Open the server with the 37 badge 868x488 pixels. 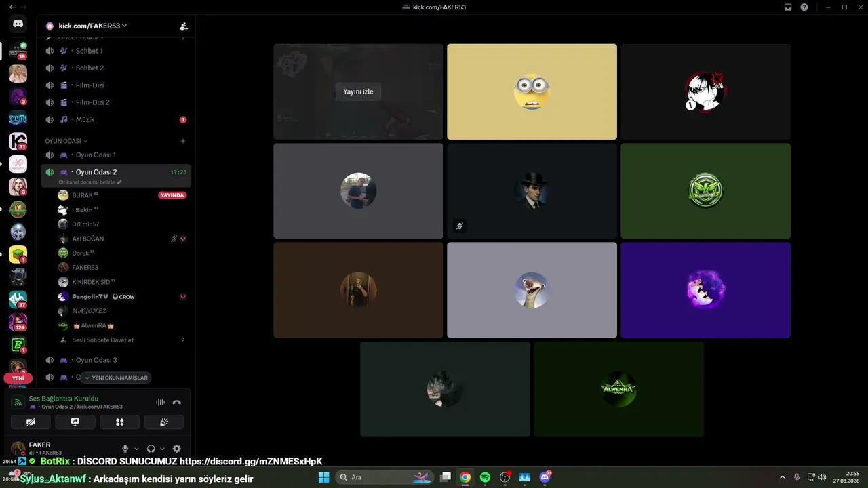[18, 300]
